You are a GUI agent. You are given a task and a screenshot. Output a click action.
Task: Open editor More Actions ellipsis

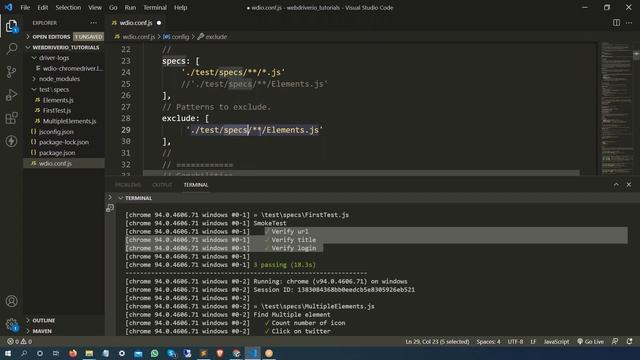point(629,23)
